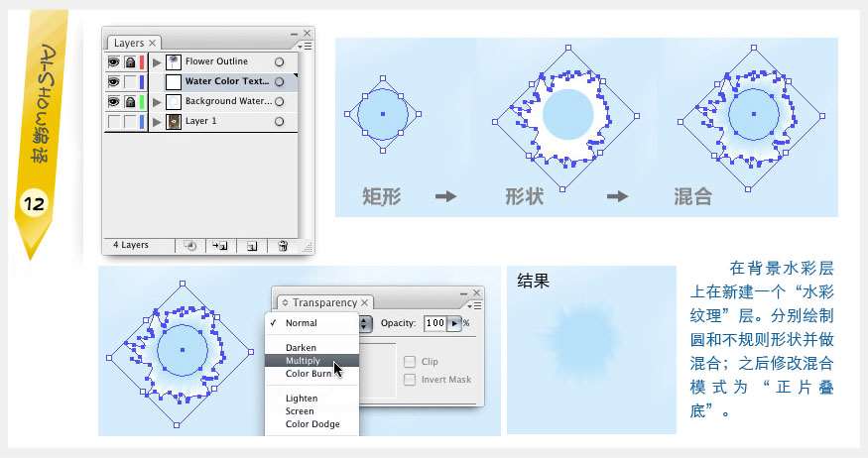Click the Layer 1 thumbnail
This screenshot has width=868, height=458.
pyautogui.click(x=174, y=122)
